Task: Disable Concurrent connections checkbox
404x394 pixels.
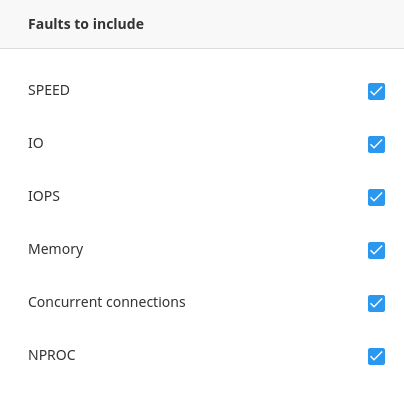Action: tap(376, 303)
